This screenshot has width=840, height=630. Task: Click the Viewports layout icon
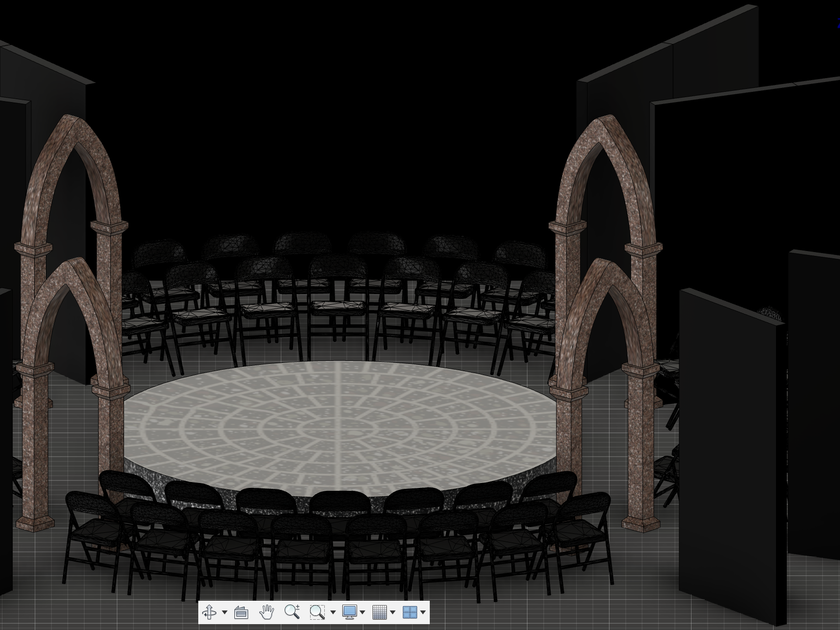410,612
